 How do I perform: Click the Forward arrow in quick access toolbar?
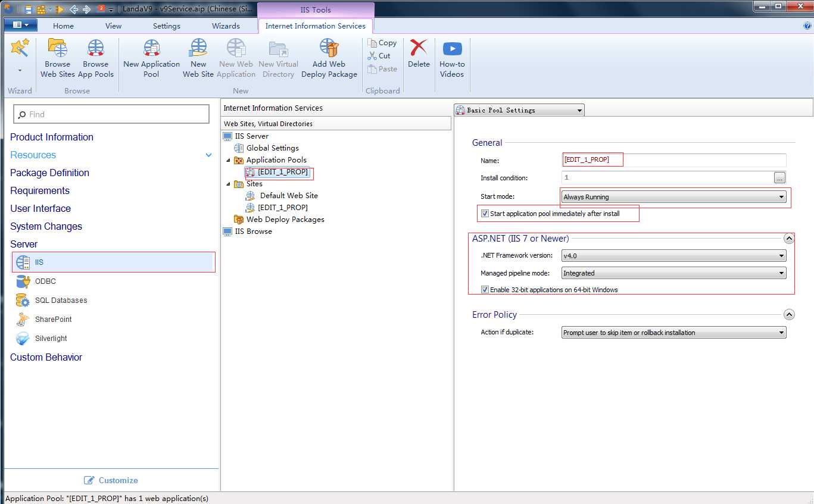(87, 9)
